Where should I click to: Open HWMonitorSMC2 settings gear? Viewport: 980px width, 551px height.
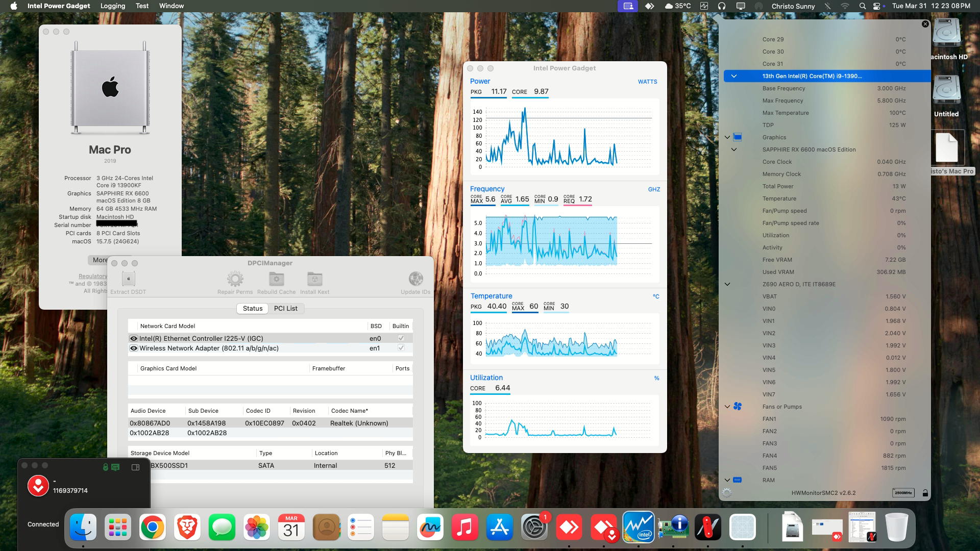[x=727, y=493]
